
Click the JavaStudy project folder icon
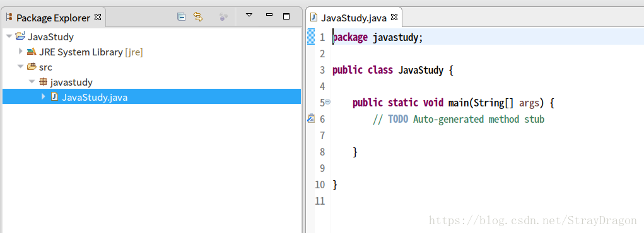click(20, 37)
